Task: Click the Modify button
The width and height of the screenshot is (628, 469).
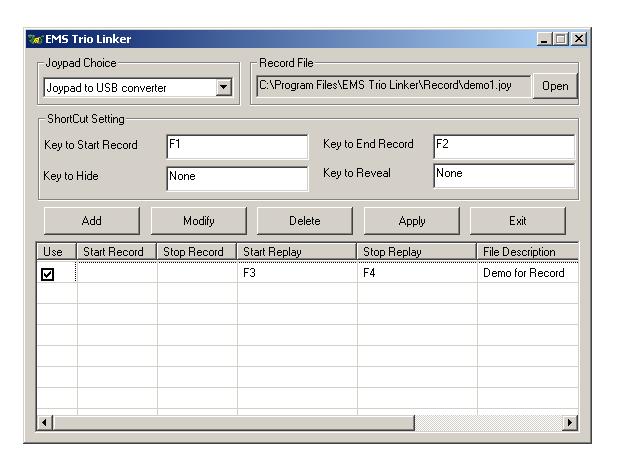Action: (199, 221)
